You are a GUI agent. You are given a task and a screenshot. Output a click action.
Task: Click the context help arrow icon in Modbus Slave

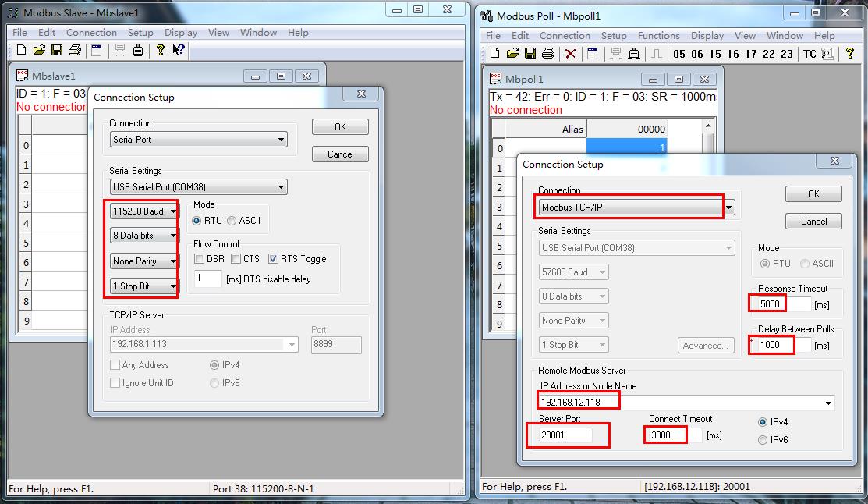(179, 50)
